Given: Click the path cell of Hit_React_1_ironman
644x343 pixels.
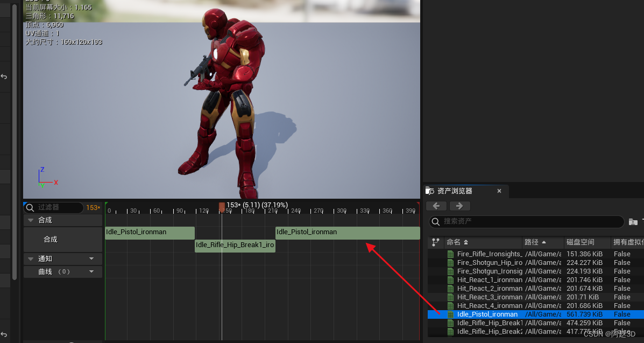Looking at the screenshot, I should [543, 280].
